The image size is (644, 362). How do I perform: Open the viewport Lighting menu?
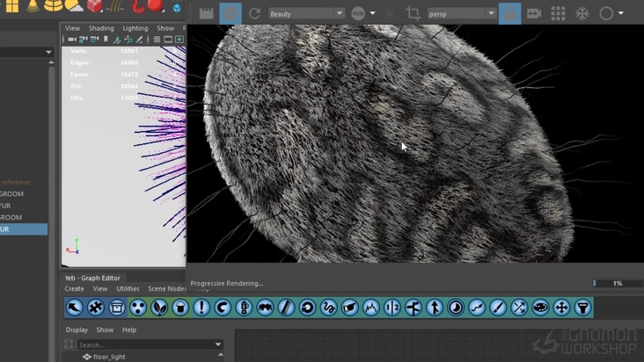[x=135, y=28]
